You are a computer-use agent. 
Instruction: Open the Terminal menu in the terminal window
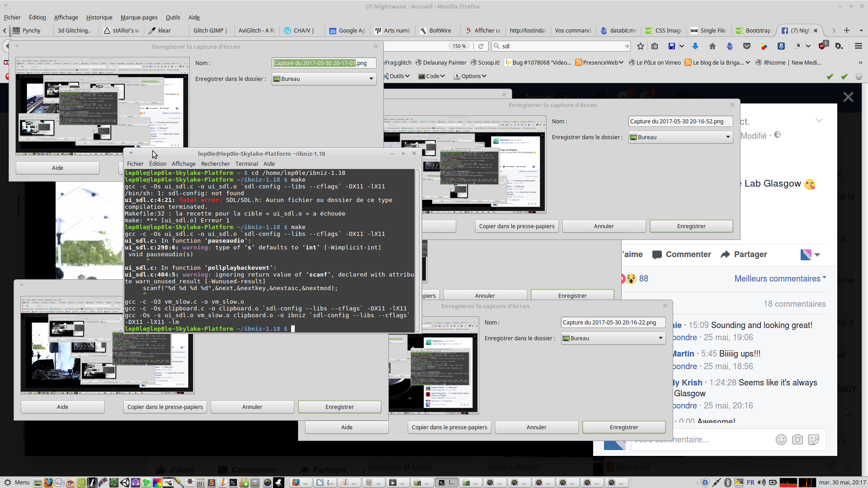(x=246, y=164)
